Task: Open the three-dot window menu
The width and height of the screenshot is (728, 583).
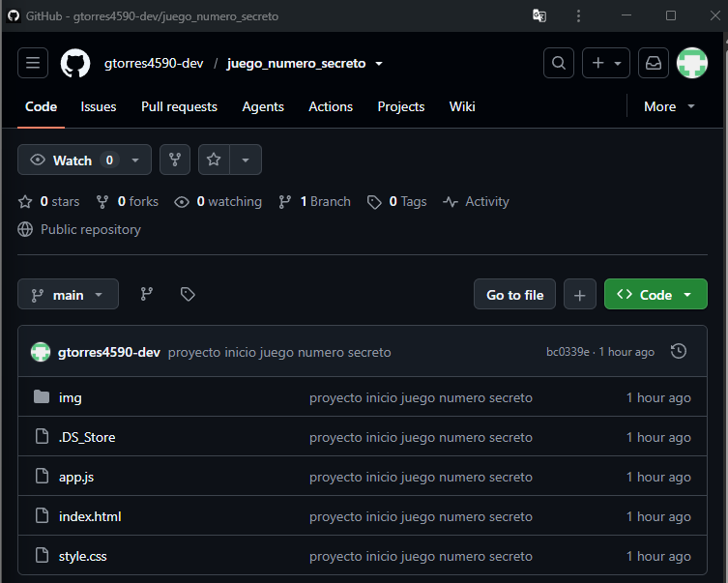Action: point(578,15)
